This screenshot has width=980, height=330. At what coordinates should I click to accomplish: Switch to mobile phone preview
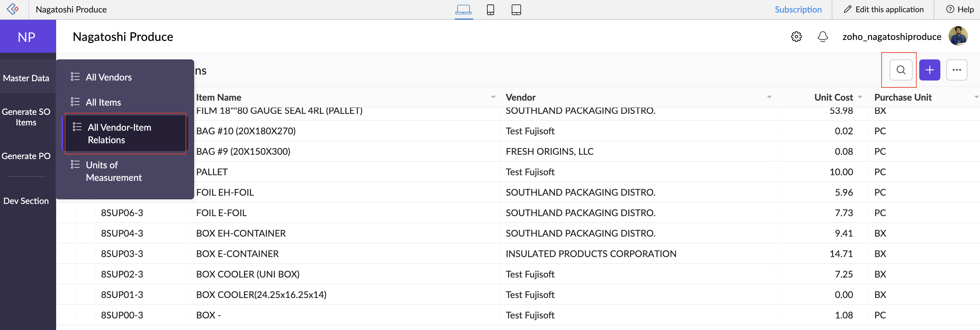490,10
